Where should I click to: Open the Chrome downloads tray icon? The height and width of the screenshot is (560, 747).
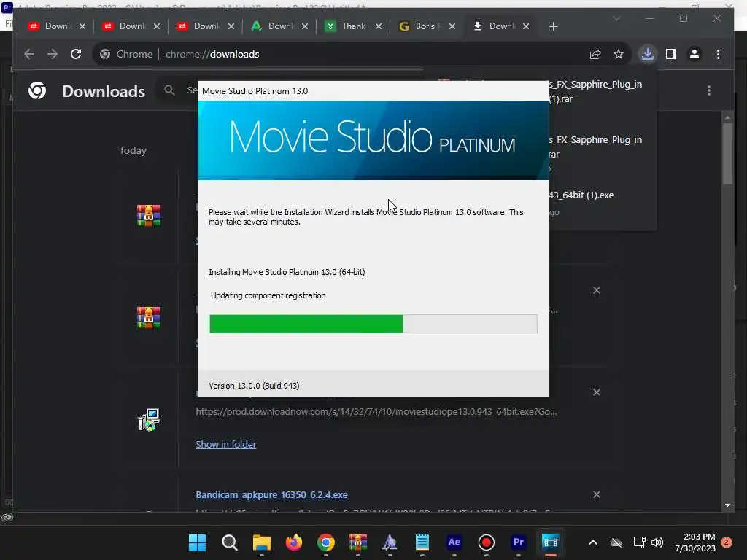click(648, 54)
